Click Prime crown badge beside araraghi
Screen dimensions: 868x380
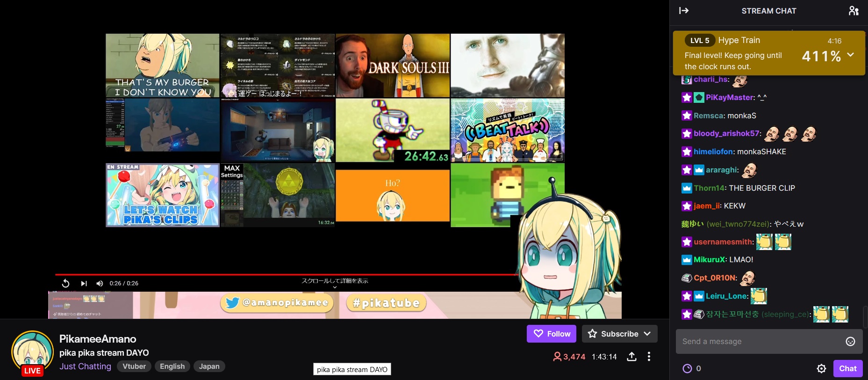click(699, 170)
